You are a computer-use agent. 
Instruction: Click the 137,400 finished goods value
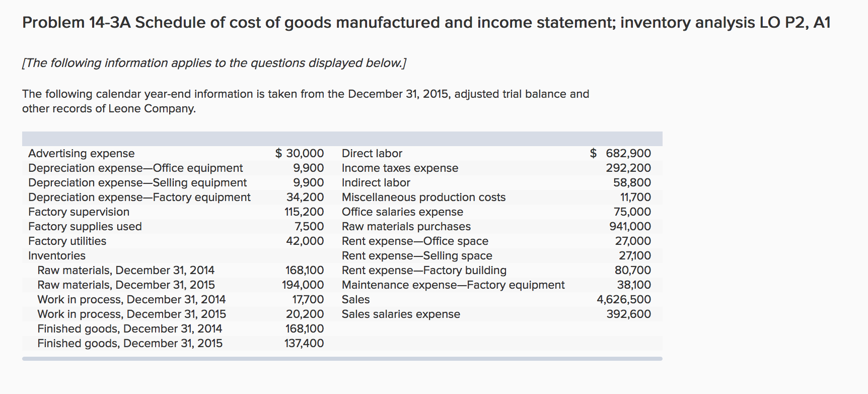[304, 343]
